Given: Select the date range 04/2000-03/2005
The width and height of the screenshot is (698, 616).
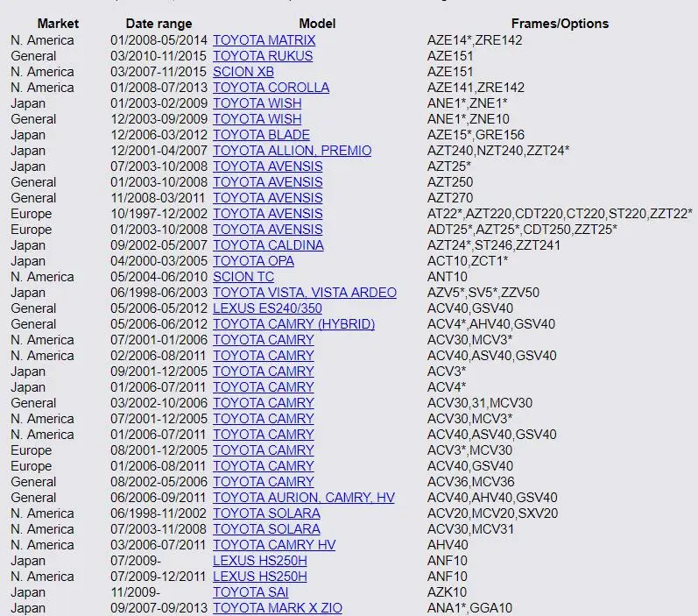Looking at the screenshot, I should pos(159,261).
